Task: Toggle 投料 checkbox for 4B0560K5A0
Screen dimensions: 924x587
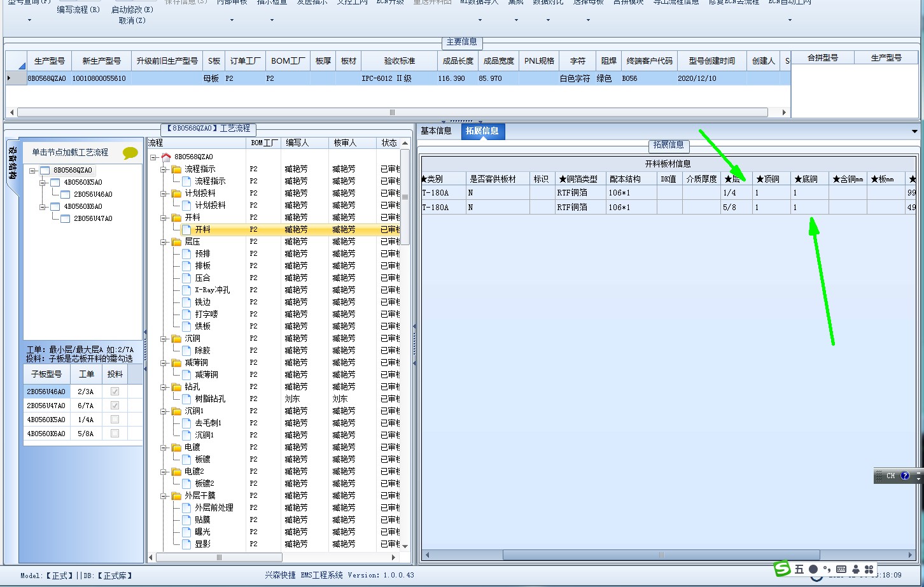Action: coord(115,420)
